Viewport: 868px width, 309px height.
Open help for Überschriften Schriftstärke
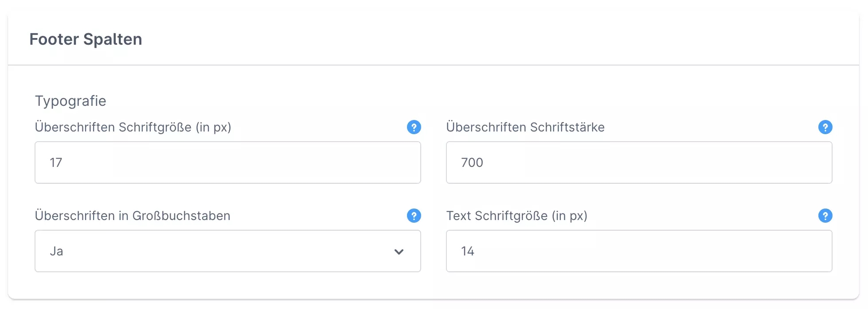[825, 127]
